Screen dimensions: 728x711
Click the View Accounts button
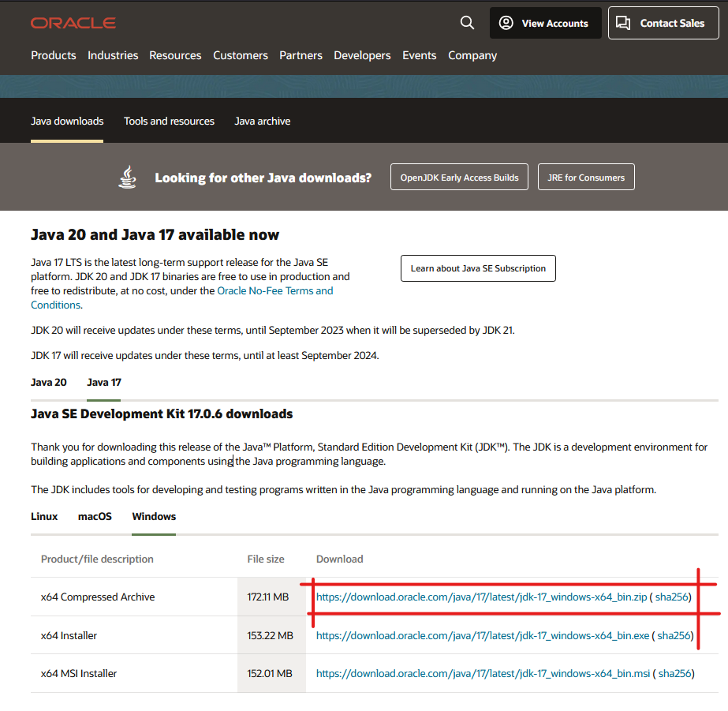[x=545, y=23]
